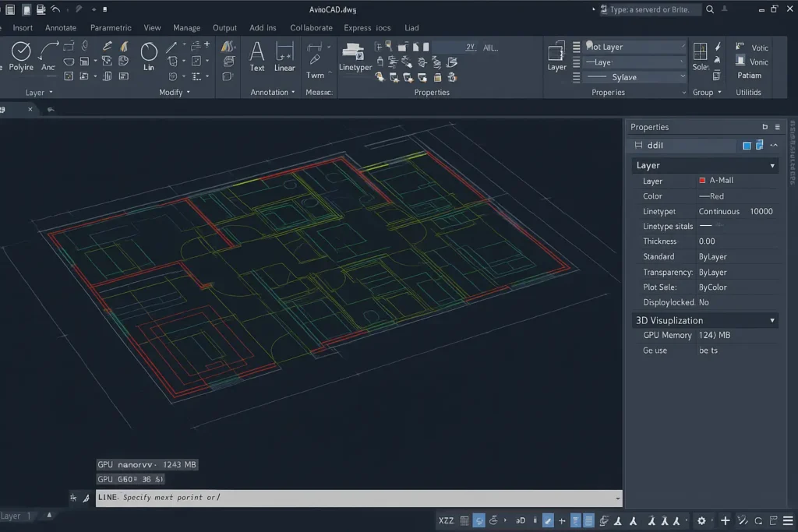Open the Sylave linetype dropdown
The image size is (798, 532).
click(x=634, y=76)
